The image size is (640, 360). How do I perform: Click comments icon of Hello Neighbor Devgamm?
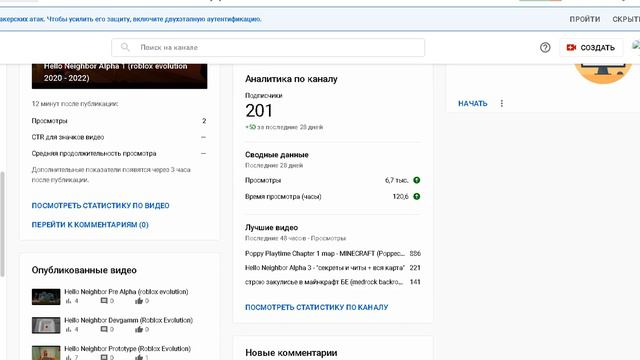click(104, 329)
